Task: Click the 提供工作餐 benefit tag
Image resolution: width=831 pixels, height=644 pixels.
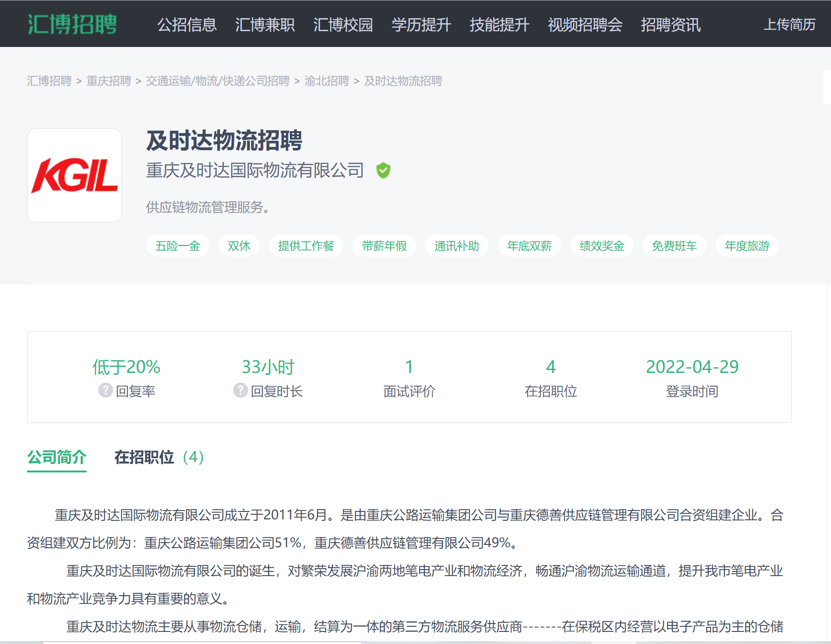Action: click(306, 246)
